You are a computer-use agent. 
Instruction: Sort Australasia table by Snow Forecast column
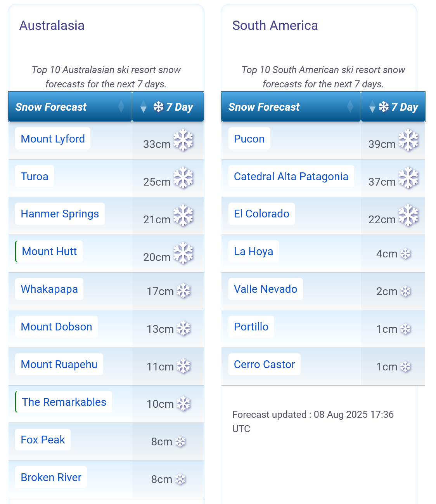70,107
